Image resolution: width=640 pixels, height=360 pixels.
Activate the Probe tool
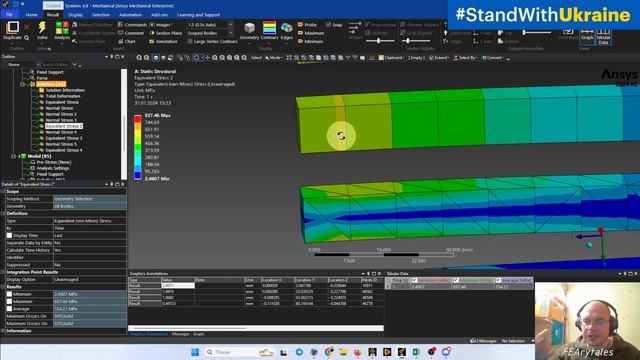(307, 25)
